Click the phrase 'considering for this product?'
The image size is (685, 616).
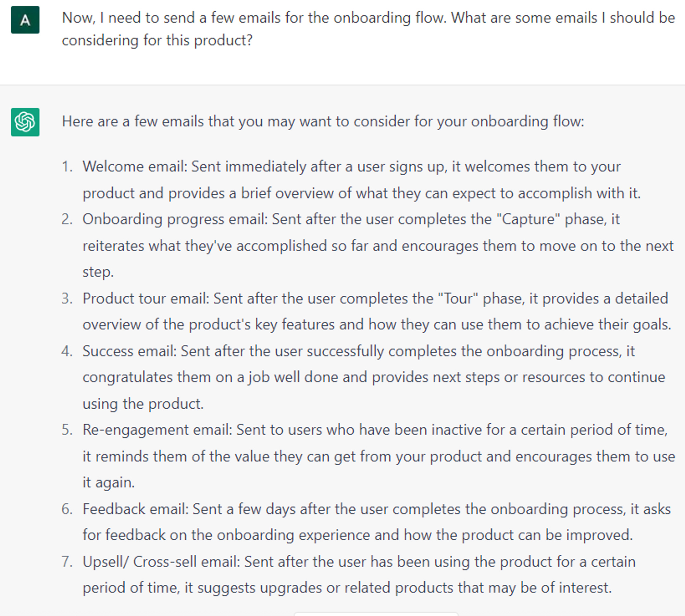157,40
